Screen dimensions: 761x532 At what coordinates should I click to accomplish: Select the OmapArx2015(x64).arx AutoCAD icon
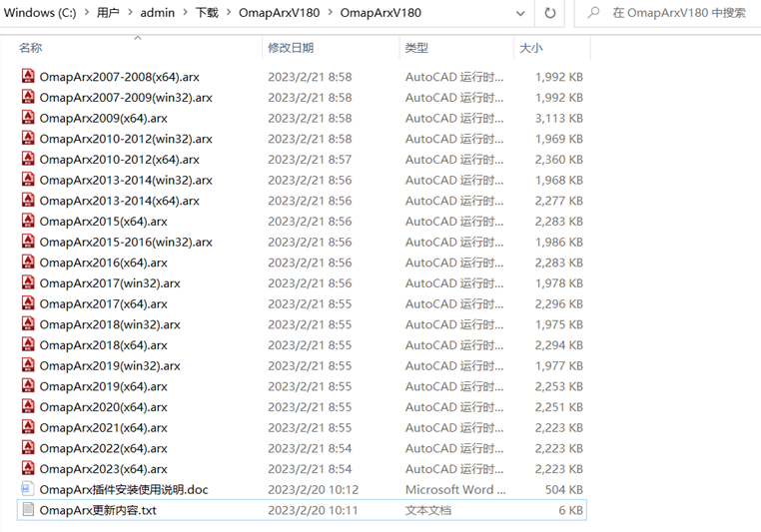tap(28, 221)
